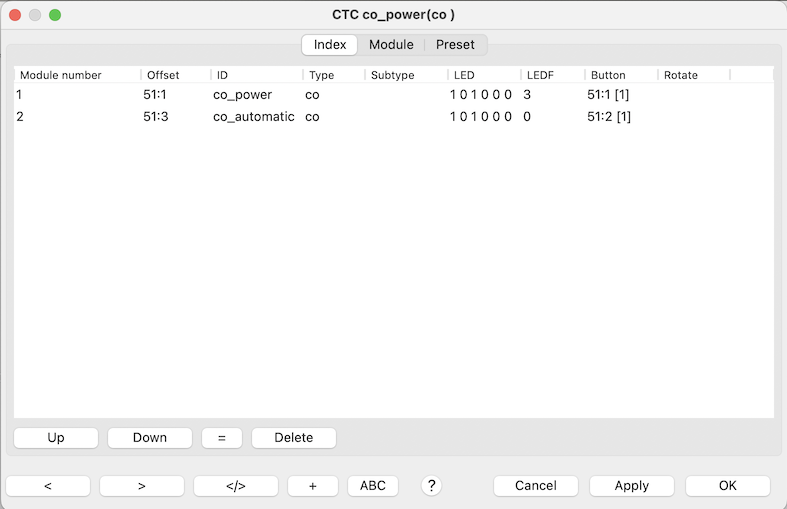Select the Index tab
Screen dimensions: 787x509
coord(330,45)
